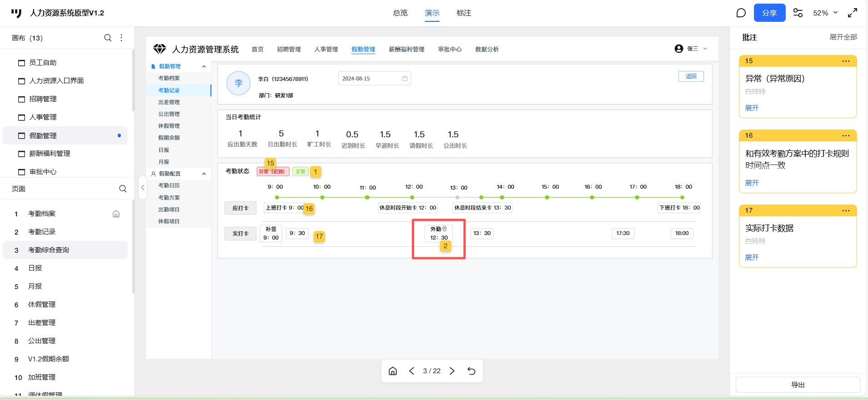
Task: Select annotation marker 17 on the canvas
Action: (319, 236)
